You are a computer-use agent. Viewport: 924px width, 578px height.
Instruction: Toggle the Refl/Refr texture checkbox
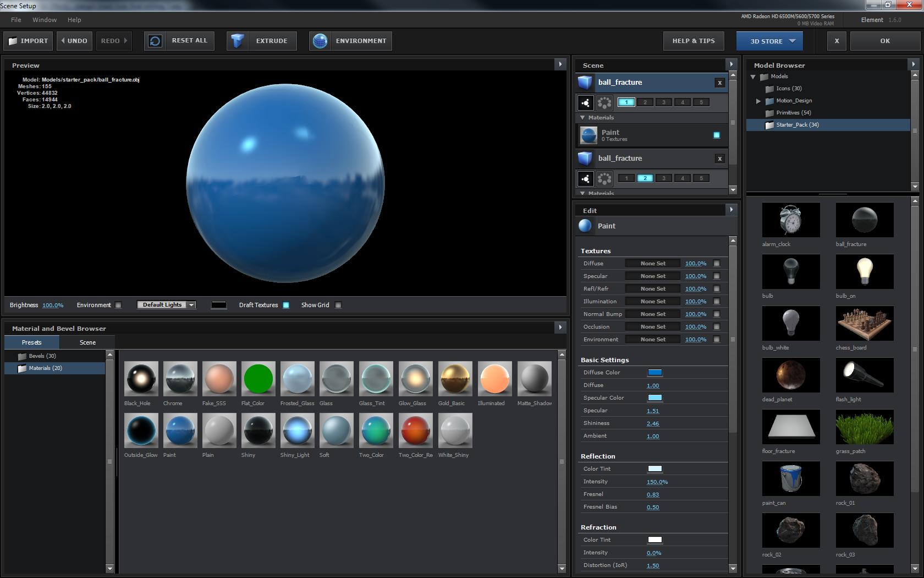717,288
